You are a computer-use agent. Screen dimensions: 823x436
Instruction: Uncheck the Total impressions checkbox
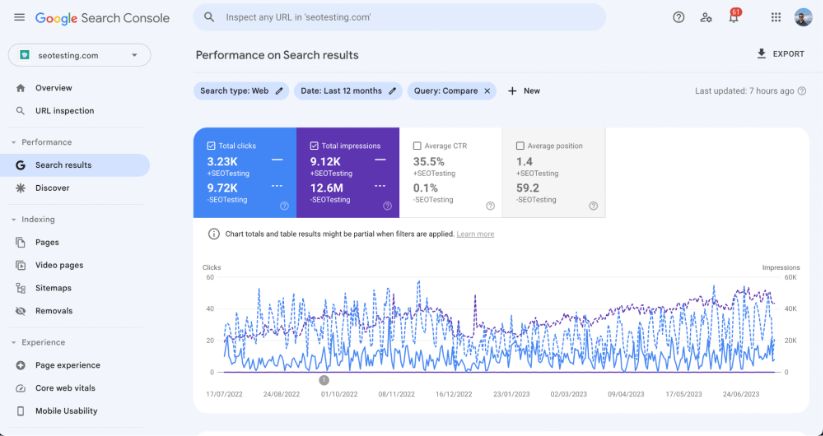[x=314, y=146]
